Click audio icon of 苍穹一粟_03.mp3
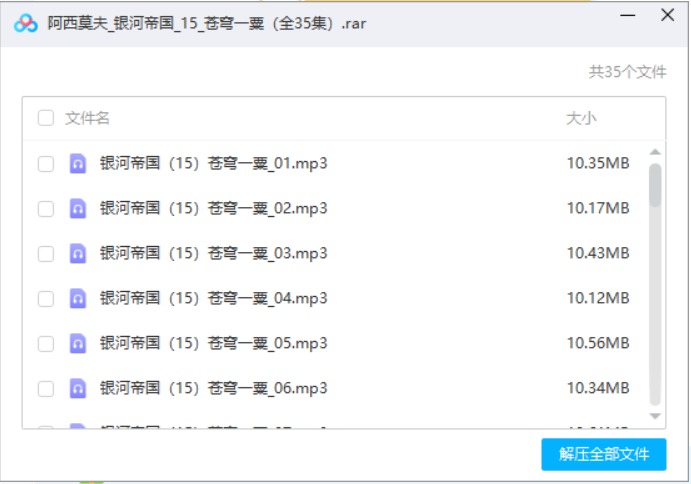This screenshot has height=484, width=691. 77,254
